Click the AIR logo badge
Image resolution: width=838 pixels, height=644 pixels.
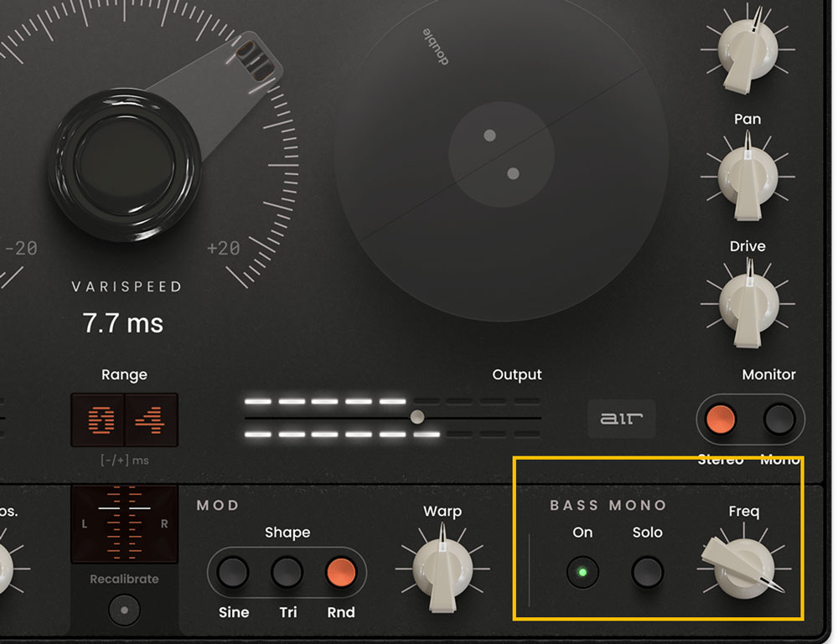point(621,418)
